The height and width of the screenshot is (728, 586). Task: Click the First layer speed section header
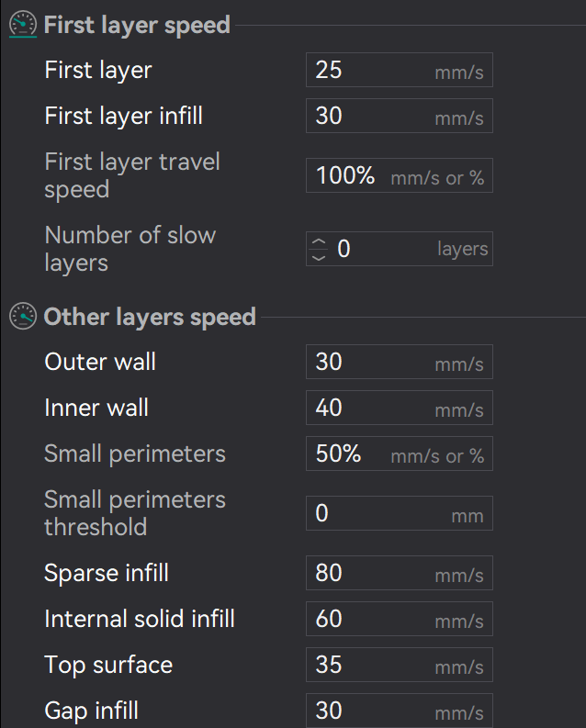click(x=137, y=25)
